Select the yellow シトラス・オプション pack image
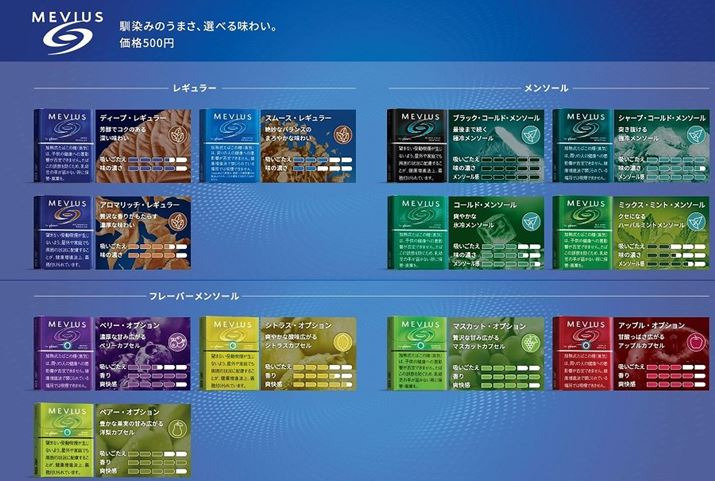Viewport: 715px width, 481px height. [229, 353]
